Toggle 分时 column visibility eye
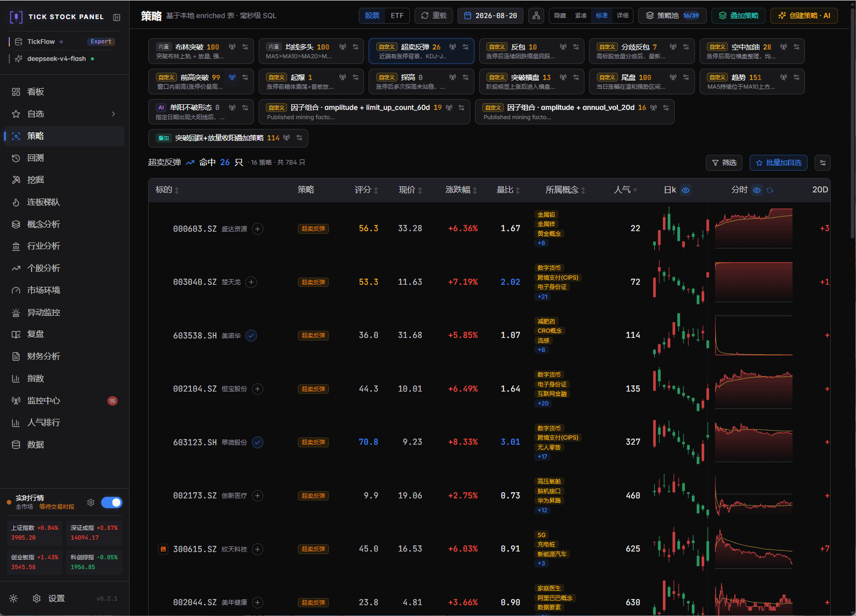 point(757,190)
